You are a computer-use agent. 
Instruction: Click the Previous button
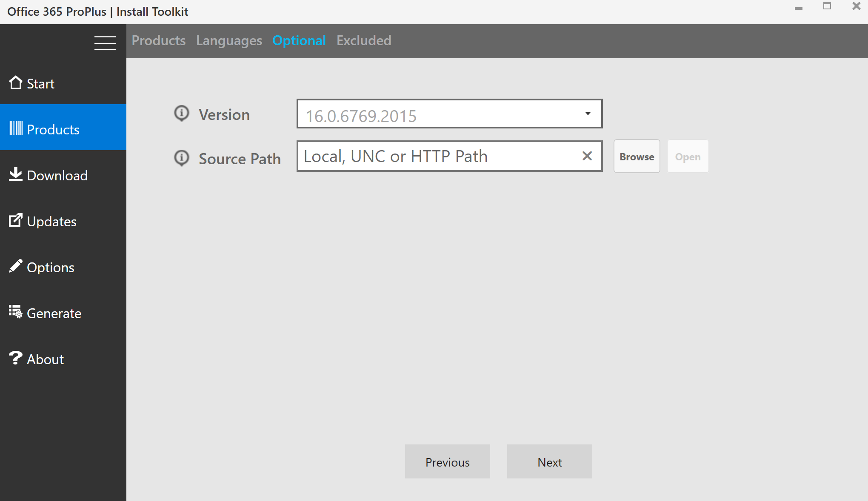coord(447,462)
